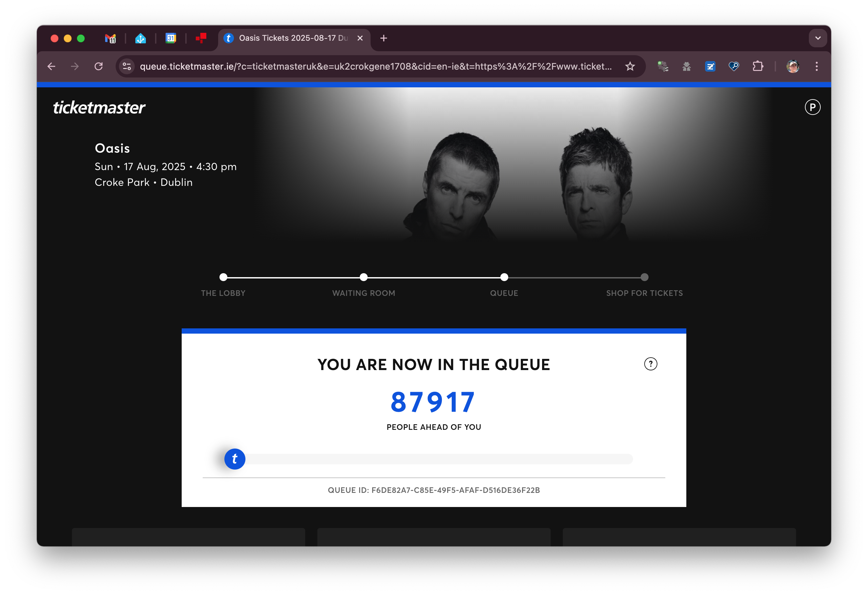Click the Shop For Tickets step marker
Viewport: 868px width, 595px height.
pos(645,277)
